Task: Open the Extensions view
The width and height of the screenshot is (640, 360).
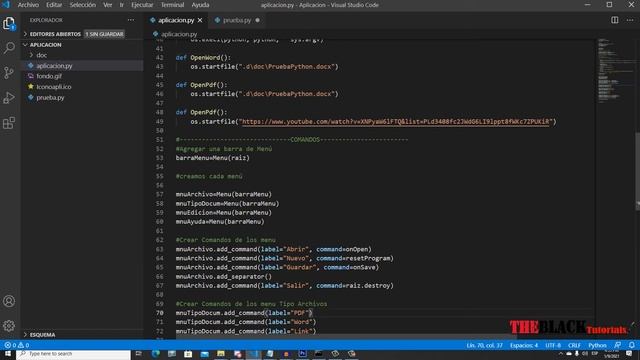Action: tap(9, 122)
